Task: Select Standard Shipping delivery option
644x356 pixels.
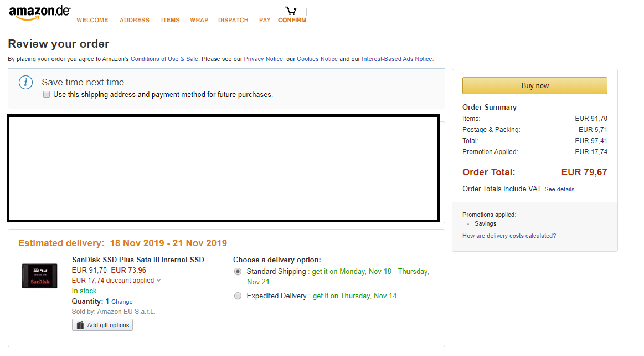Action: tap(238, 272)
